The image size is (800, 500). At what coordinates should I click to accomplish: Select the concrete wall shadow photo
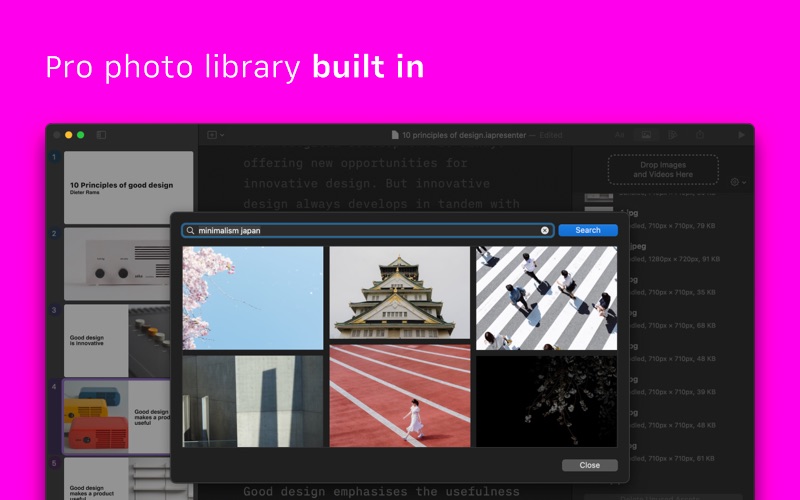coord(253,402)
